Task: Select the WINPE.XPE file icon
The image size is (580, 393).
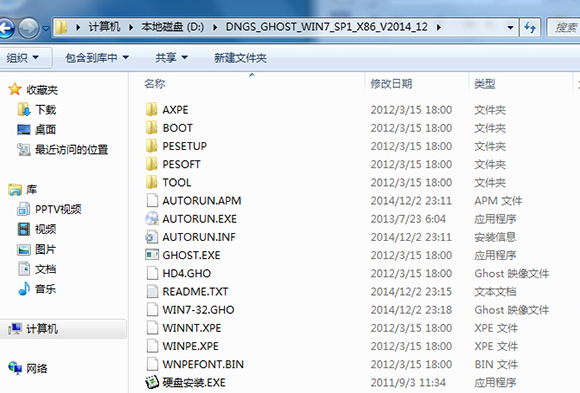Action: click(152, 346)
